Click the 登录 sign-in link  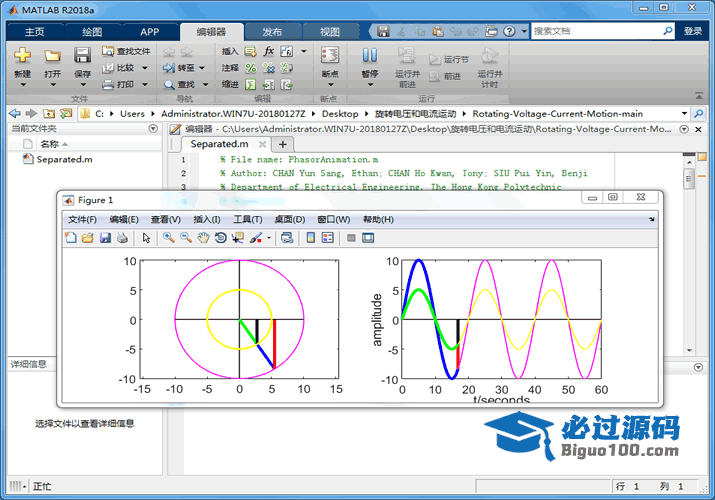coord(693,31)
